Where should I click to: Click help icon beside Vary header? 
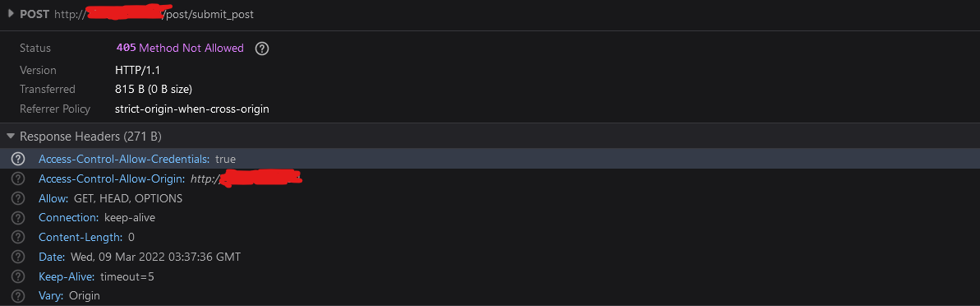(x=18, y=295)
